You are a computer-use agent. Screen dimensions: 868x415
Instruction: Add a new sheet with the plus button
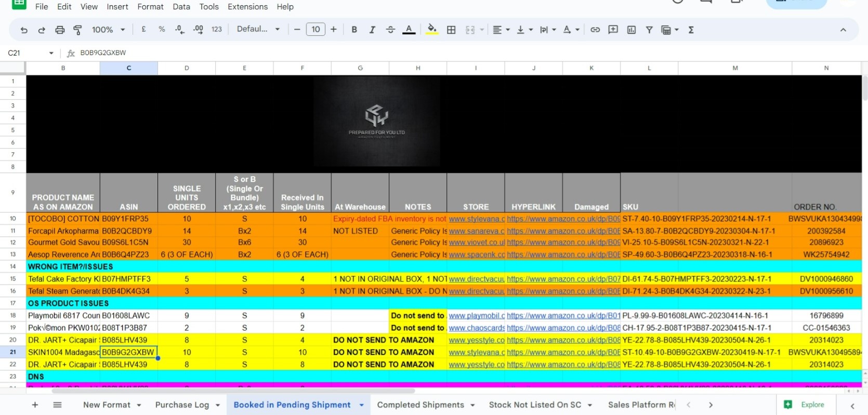coord(35,405)
